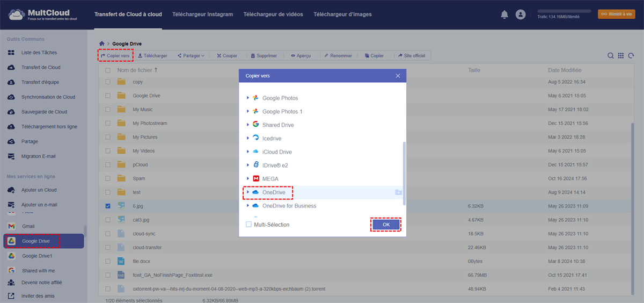
Task: Click the Shared Drive Google icon
Action: click(256, 125)
